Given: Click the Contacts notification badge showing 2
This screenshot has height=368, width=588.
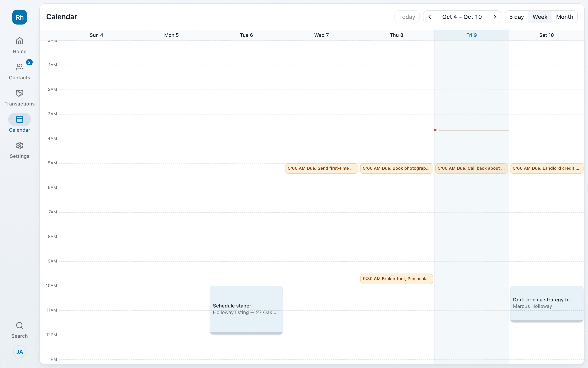Looking at the screenshot, I should (29, 62).
